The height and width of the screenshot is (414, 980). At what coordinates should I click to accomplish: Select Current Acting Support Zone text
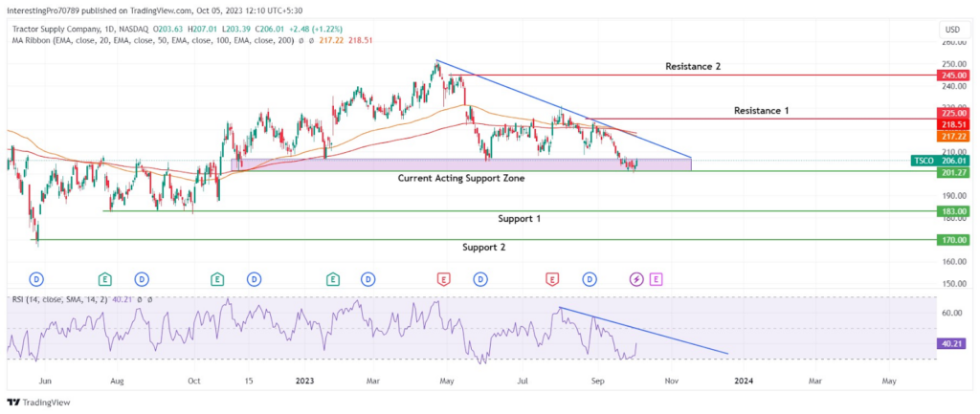[461, 179]
